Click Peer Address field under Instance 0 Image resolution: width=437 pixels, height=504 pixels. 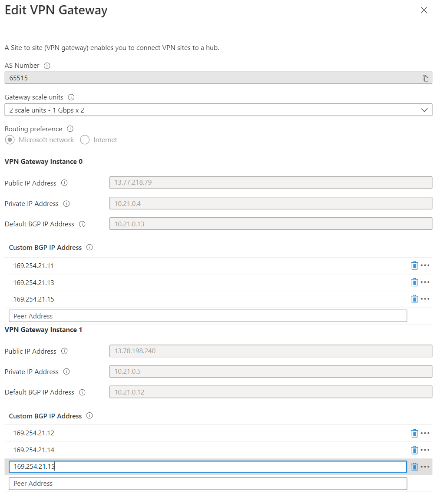pyautogui.click(x=208, y=316)
